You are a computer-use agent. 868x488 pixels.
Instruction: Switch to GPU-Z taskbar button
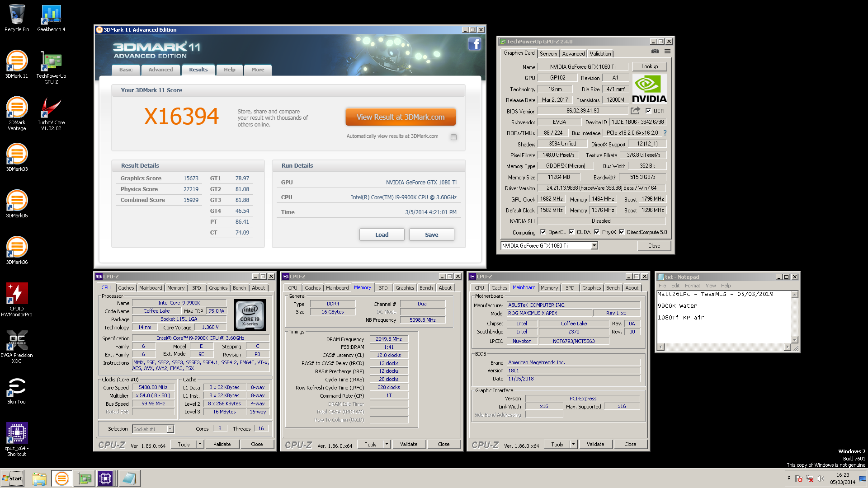point(85,479)
